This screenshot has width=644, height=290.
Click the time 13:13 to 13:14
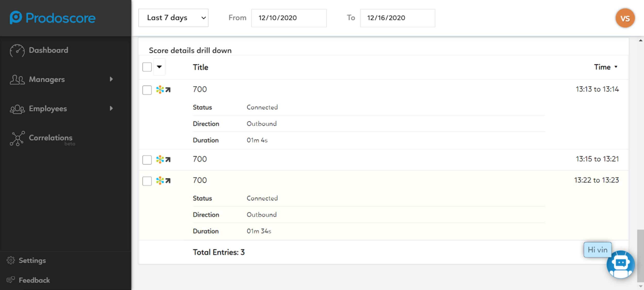pos(597,89)
